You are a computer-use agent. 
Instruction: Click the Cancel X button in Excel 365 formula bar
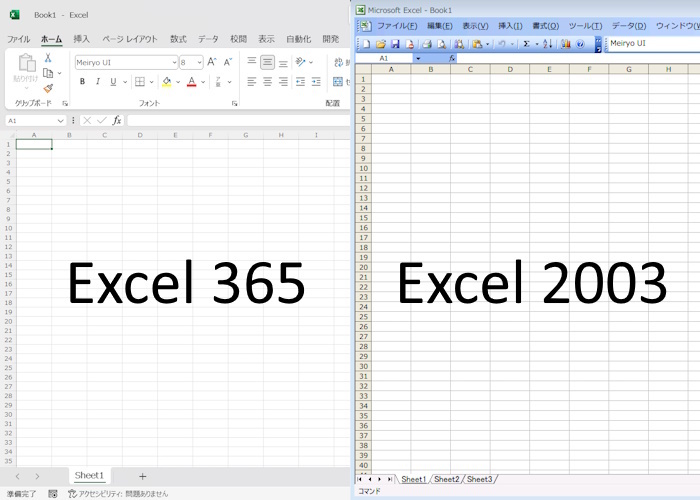pos(87,121)
